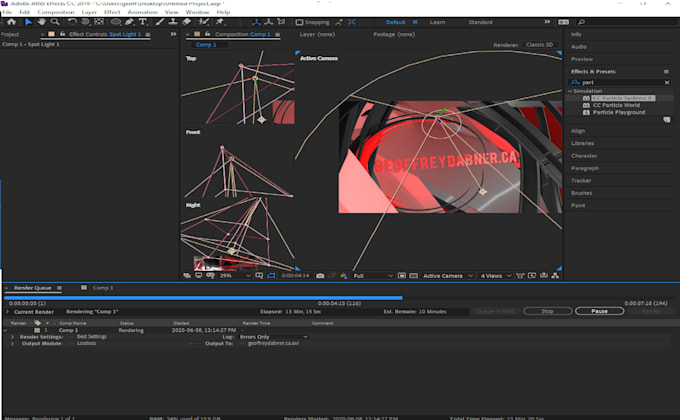Image resolution: width=680 pixels, height=420 pixels.
Task: Click the current time 0:00:04:14 field
Action: (295, 276)
